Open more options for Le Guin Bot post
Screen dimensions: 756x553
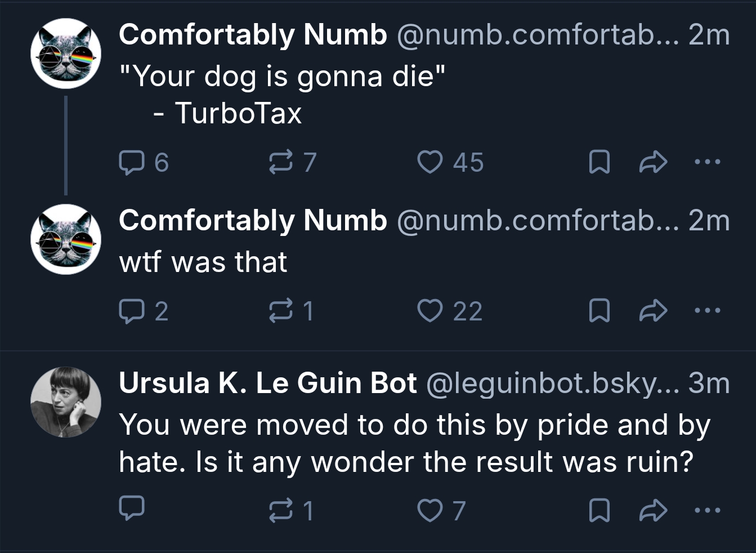click(707, 510)
